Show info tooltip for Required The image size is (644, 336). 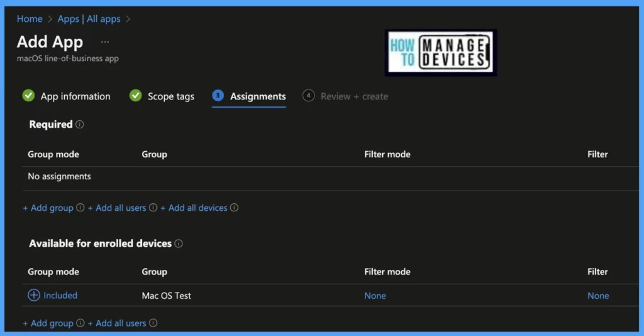[x=80, y=125]
